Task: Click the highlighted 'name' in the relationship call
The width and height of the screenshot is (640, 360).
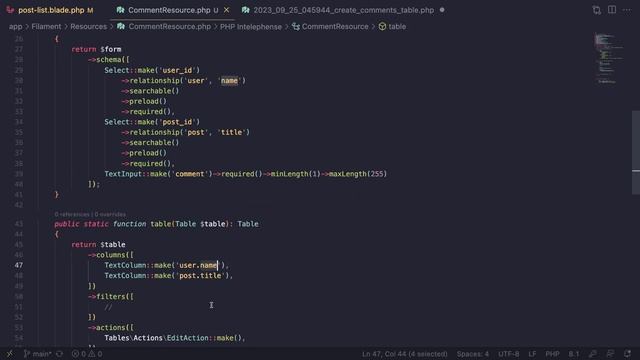Action: tap(229, 81)
